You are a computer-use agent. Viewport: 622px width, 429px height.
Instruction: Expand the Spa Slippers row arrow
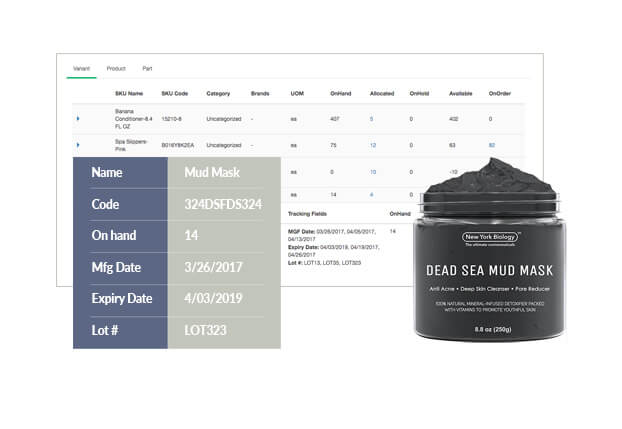[x=78, y=145]
